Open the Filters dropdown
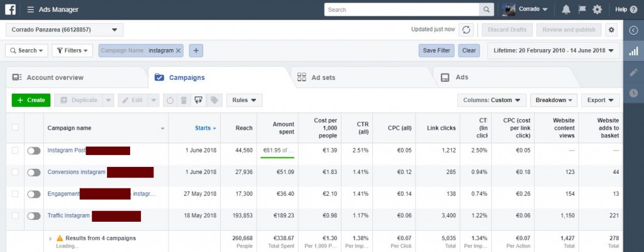This screenshot has width=644, height=252. click(72, 50)
